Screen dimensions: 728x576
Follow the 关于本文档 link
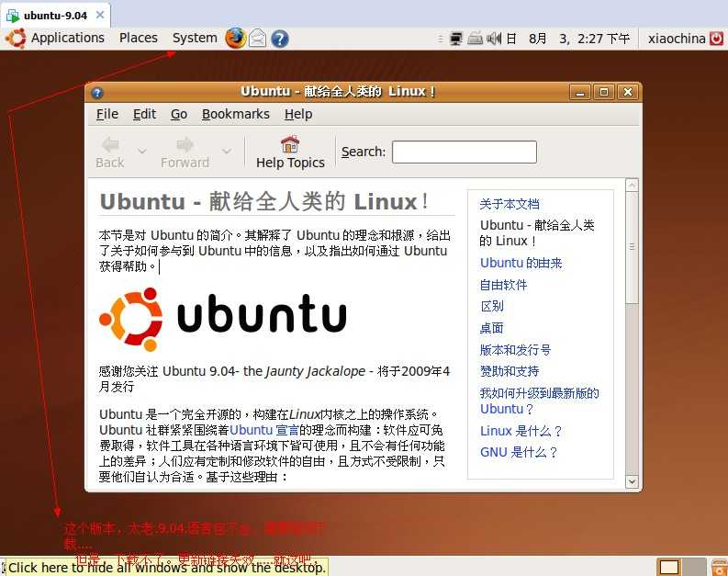tap(510, 204)
